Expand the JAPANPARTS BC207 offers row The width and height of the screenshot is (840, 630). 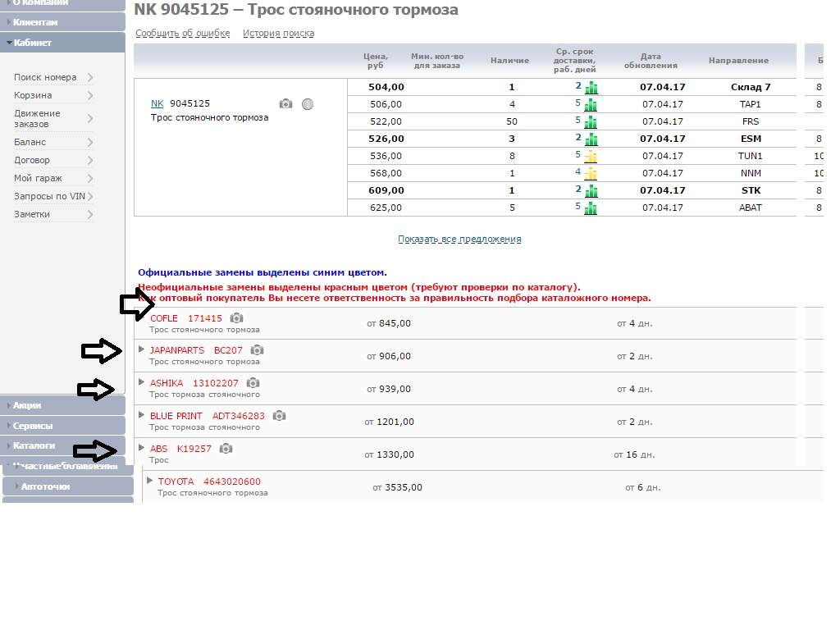pos(142,349)
